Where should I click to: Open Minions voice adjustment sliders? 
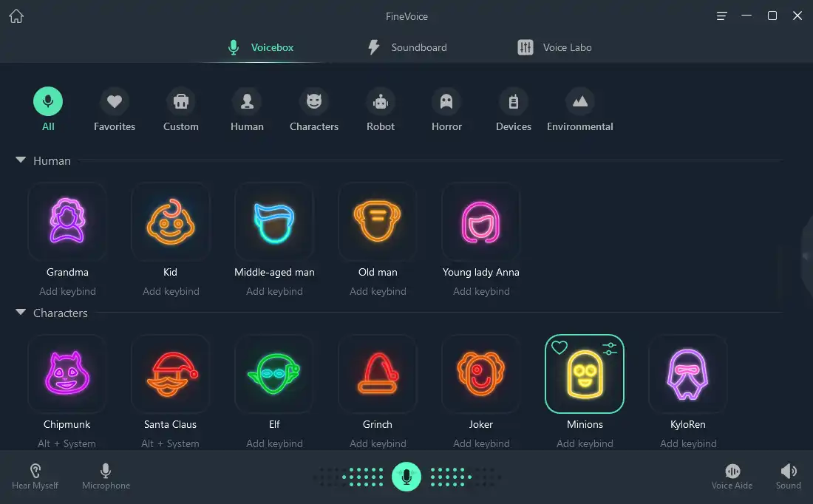(610, 349)
